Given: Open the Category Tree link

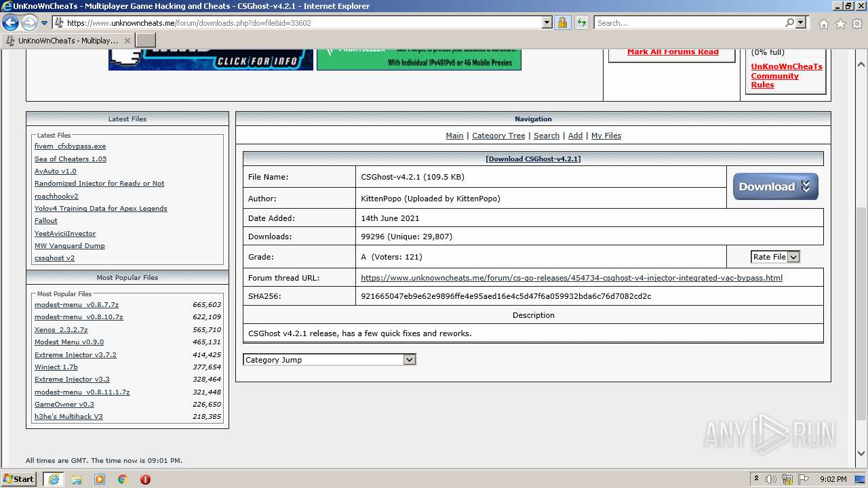Looking at the screenshot, I should pyautogui.click(x=498, y=136).
